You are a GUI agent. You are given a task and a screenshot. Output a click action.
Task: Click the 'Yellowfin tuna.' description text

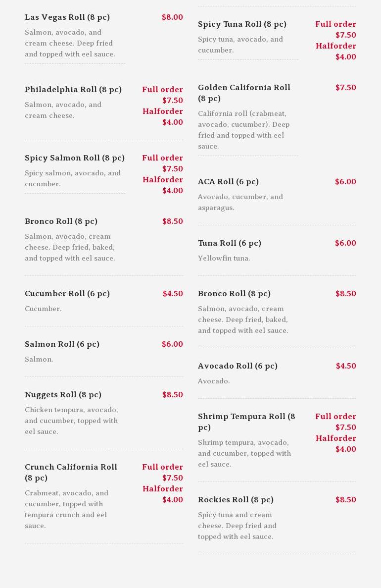(x=224, y=258)
